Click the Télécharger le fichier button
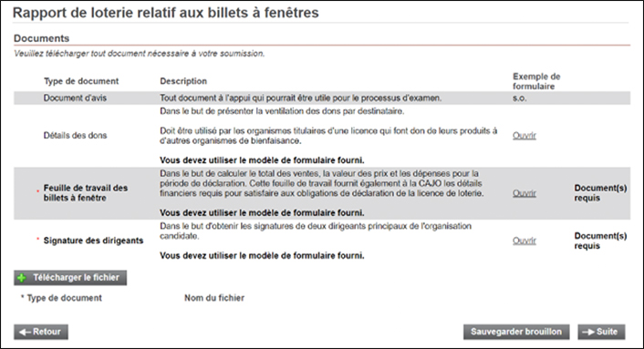The height and width of the screenshot is (349, 644). click(x=70, y=278)
